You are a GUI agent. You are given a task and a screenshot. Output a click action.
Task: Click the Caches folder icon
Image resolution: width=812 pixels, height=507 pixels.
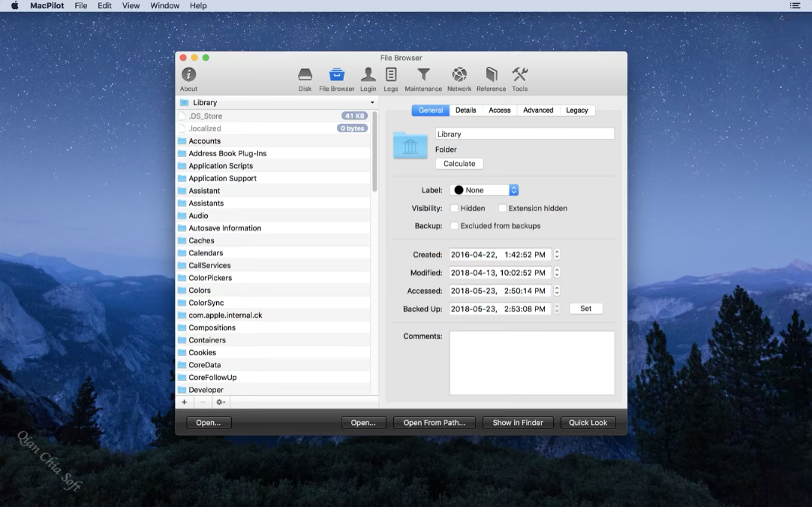(182, 240)
